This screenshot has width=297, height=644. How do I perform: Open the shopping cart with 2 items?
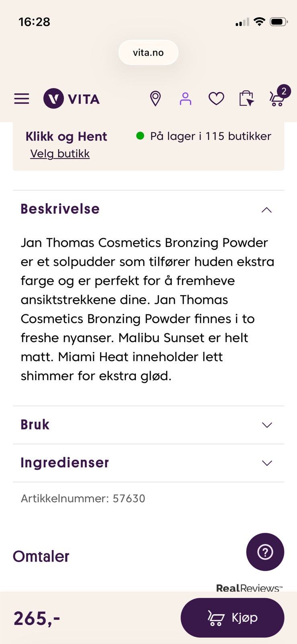click(x=277, y=100)
